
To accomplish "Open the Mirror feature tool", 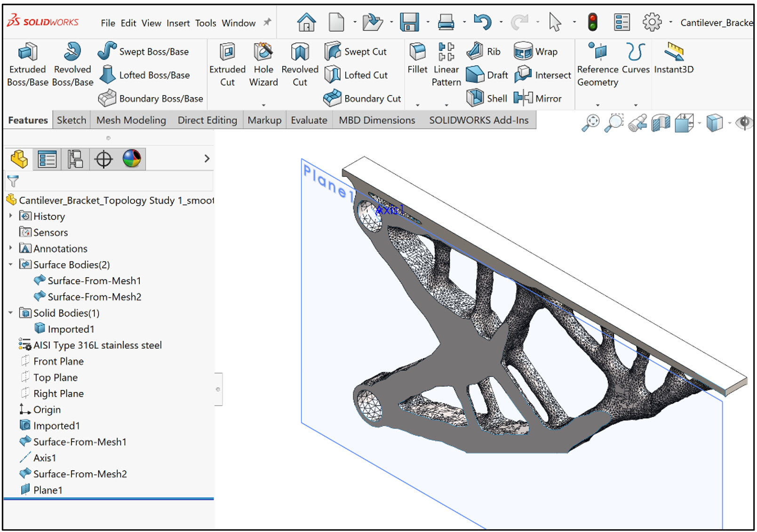I will [538, 98].
